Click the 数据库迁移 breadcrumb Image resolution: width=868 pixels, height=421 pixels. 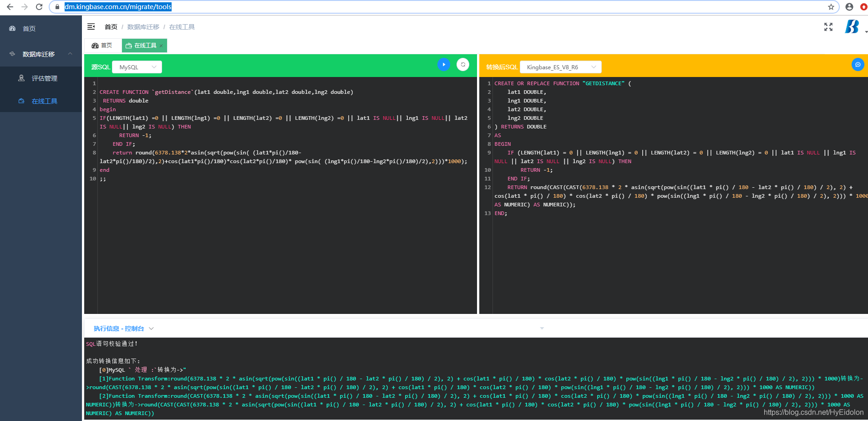click(x=143, y=27)
